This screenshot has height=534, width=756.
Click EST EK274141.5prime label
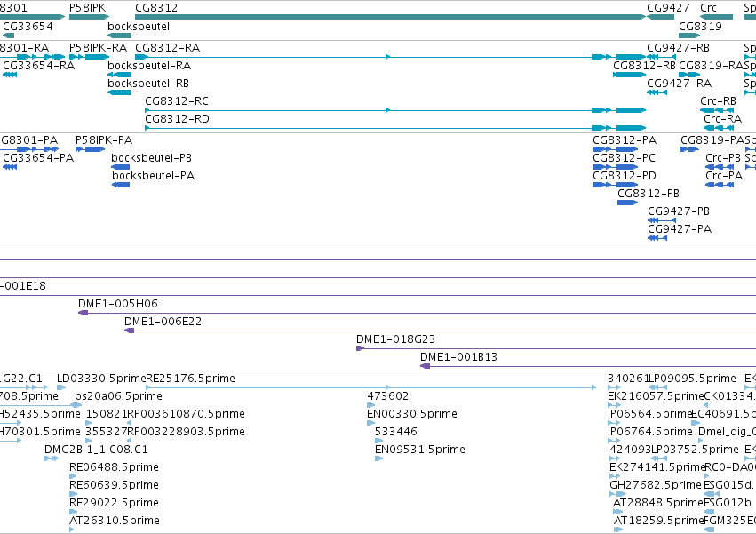click(657, 468)
